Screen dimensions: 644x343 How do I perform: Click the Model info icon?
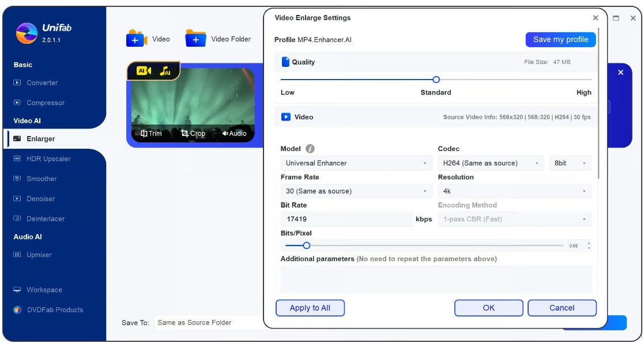tap(311, 149)
